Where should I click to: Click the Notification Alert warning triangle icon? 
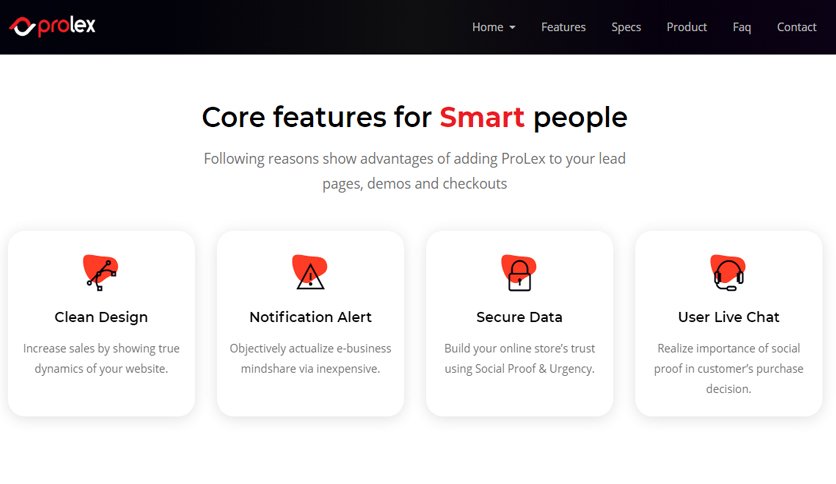310,272
